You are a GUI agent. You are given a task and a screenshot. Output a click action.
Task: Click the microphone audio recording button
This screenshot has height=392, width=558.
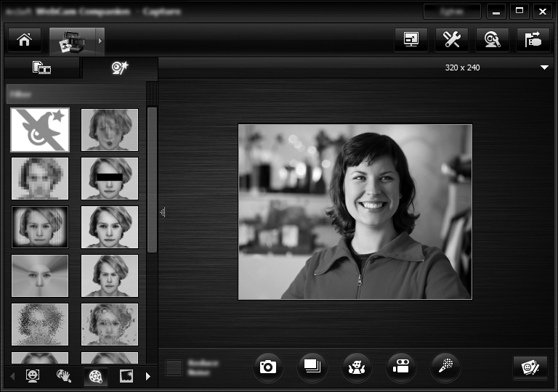coord(445,367)
